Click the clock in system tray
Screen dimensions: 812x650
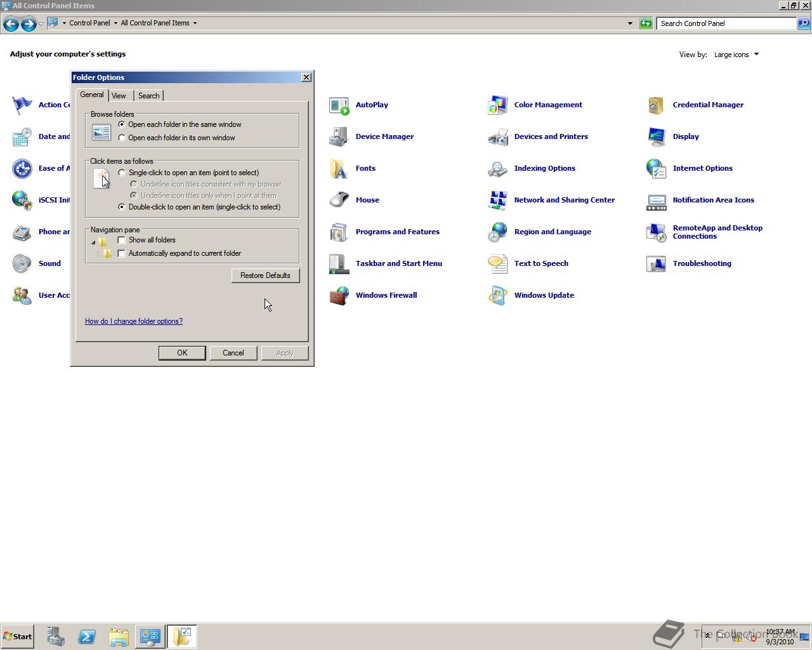point(780,637)
